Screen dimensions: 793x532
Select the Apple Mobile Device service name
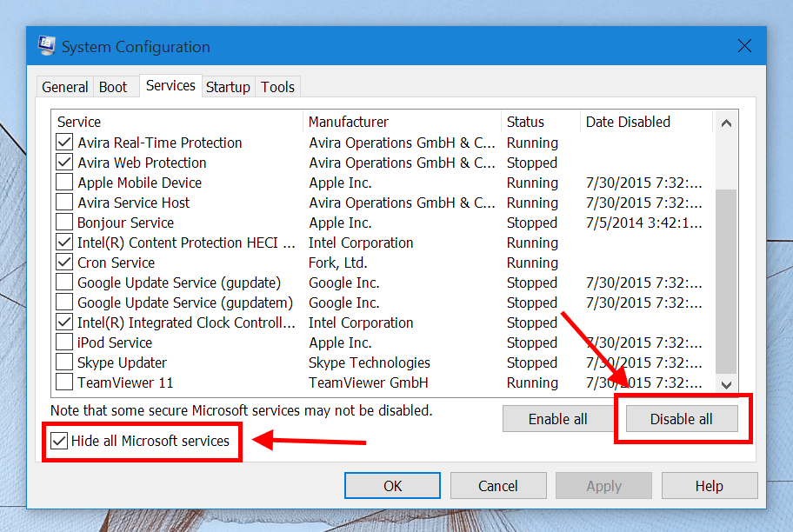coord(140,183)
